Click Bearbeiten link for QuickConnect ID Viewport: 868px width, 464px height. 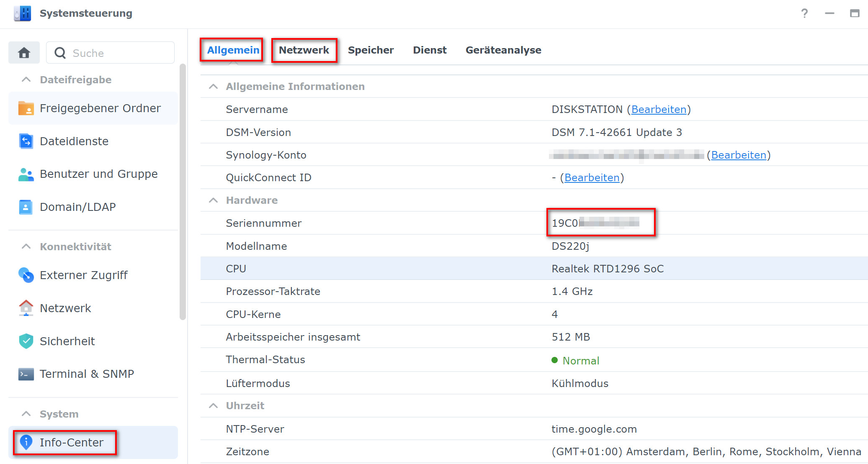592,178
